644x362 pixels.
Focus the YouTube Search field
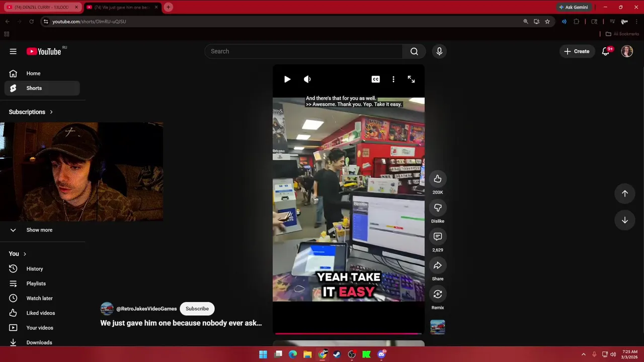point(303,51)
